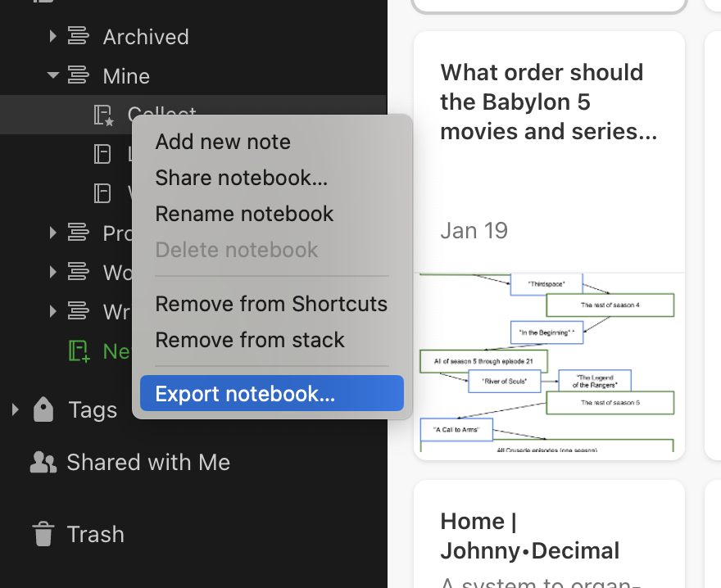The width and height of the screenshot is (721, 588).
Task: Click the Collect notebook star icon
Action: (x=103, y=115)
